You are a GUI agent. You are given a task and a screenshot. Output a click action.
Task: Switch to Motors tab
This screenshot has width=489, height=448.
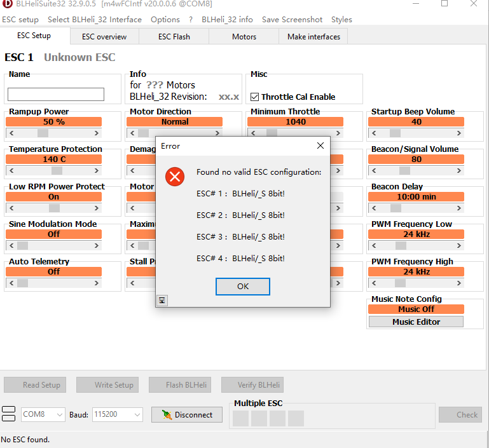244,36
